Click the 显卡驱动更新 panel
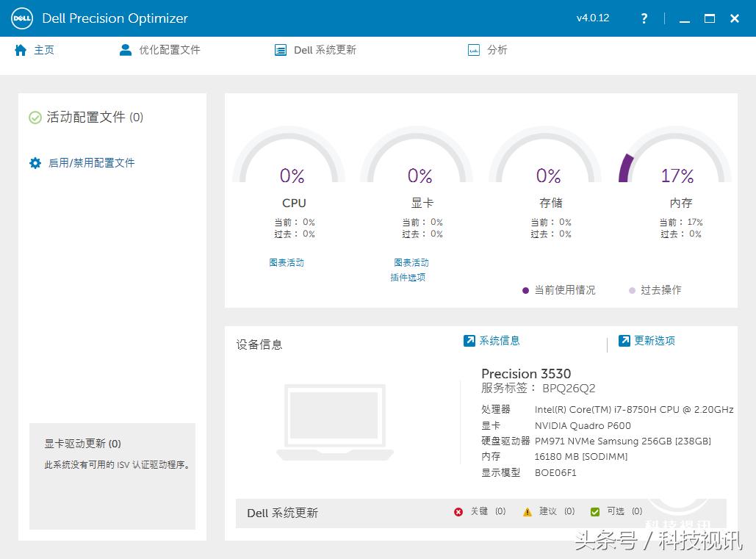The width and height of the screenshot is (756, 559). (x=112, y=475)
